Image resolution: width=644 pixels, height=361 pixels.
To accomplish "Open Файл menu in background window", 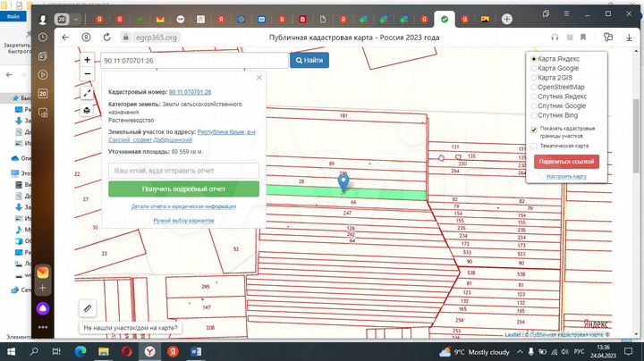I will click(13, 16).
